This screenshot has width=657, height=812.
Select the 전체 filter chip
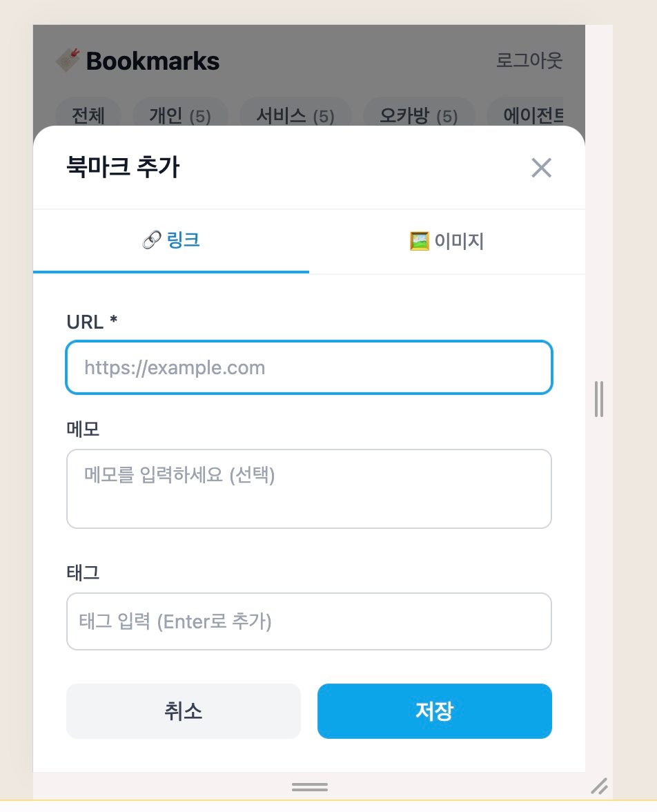click(88, 115)
